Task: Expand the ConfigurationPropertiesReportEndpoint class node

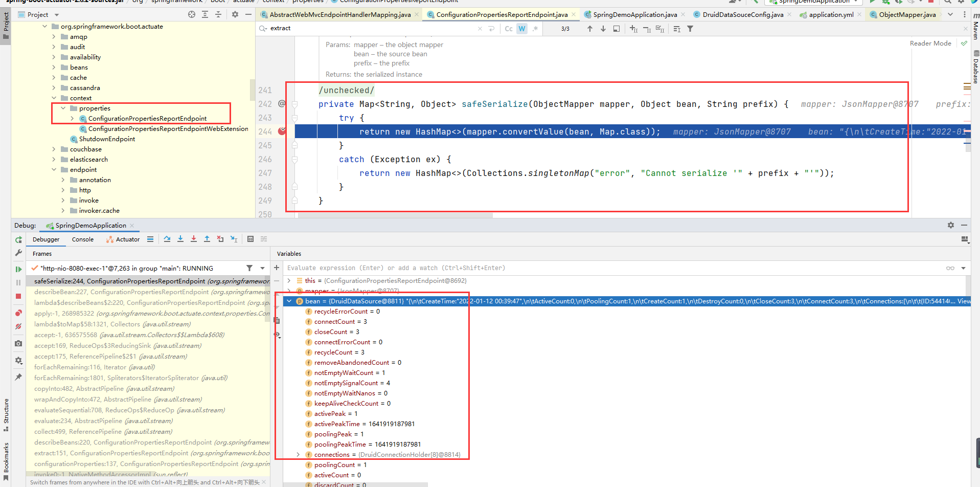Action: (72, 119)
